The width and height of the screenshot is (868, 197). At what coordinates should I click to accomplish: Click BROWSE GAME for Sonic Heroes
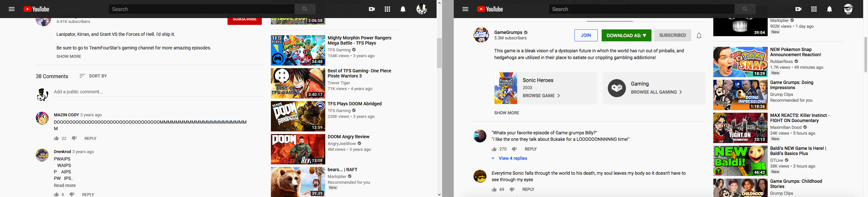(541, 96)
